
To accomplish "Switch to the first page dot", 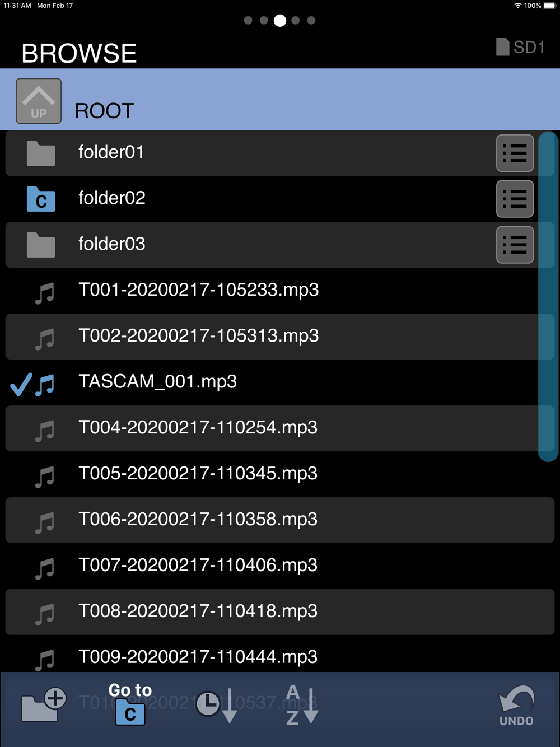I will click(x=248, y=20).
